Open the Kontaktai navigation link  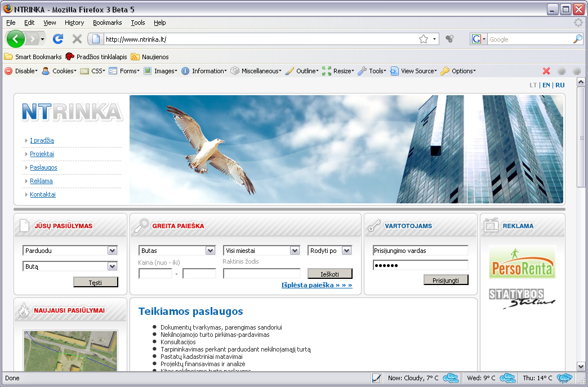(43, 194)
